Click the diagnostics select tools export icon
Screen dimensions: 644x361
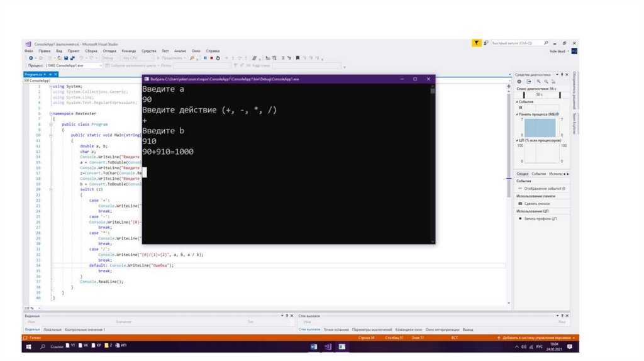[528, 81]
